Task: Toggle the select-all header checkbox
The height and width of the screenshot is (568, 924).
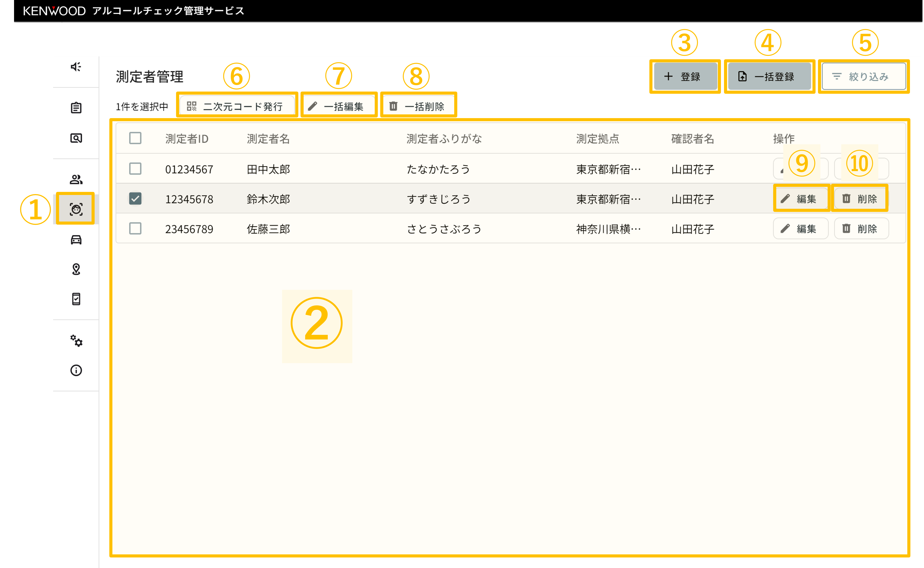Action: (135, 138)
